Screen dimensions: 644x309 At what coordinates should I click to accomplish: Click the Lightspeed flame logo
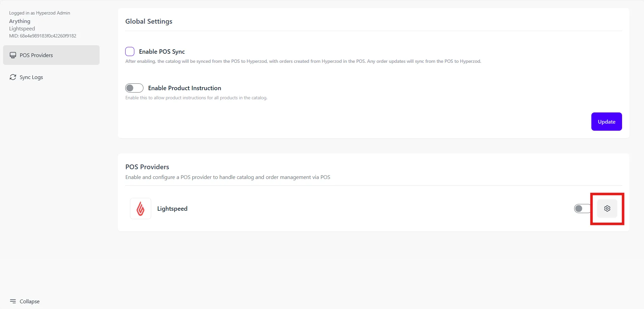click(140, 209)
